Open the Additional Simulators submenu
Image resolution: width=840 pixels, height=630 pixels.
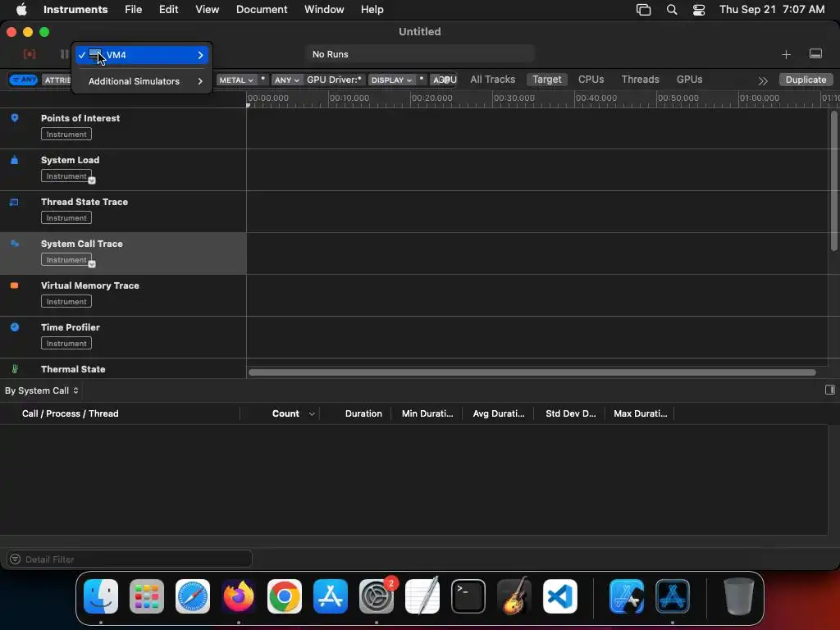point(142,81)
